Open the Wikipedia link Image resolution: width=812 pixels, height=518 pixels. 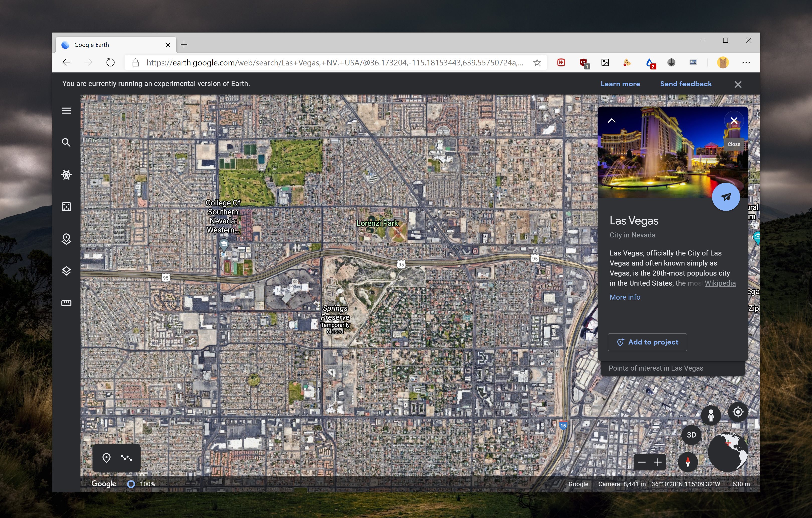pos(720,283)
